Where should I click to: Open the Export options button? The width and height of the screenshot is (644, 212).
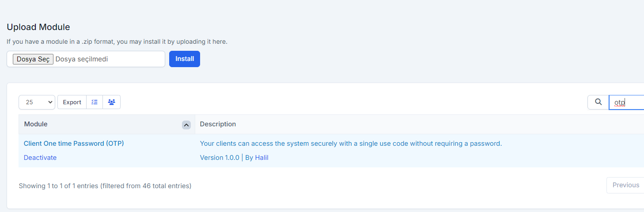click(72, 102)
